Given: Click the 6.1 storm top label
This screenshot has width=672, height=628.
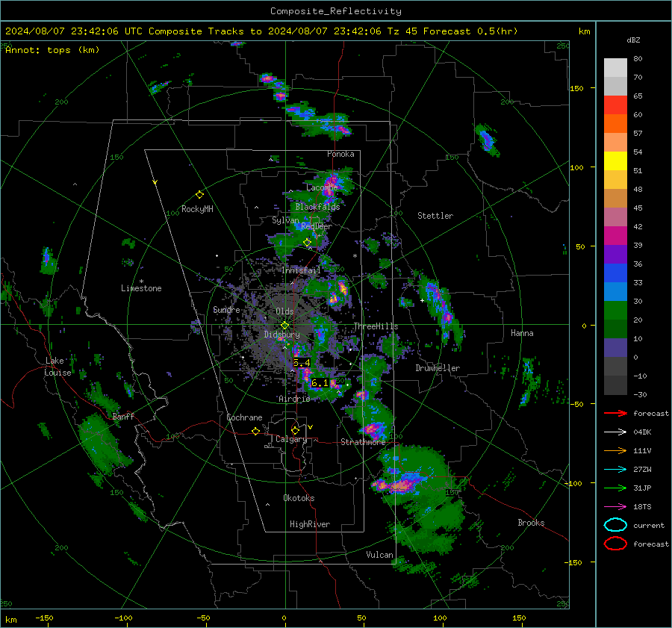Looking at the screenshot, I should point(320,383).
